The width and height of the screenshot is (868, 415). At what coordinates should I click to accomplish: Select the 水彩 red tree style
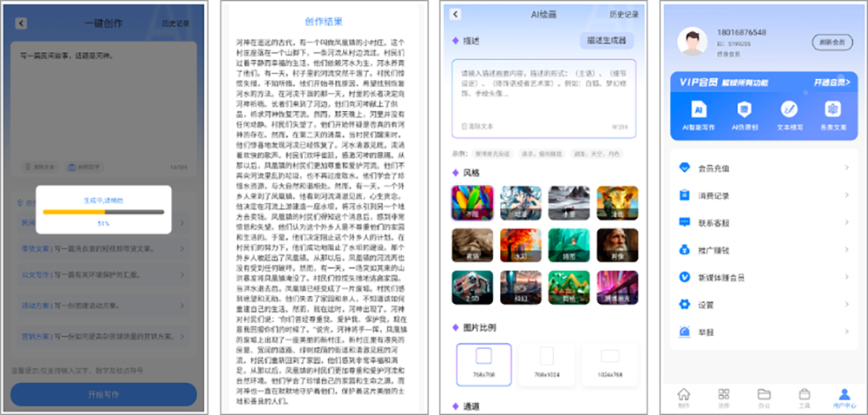pos(521,245)
